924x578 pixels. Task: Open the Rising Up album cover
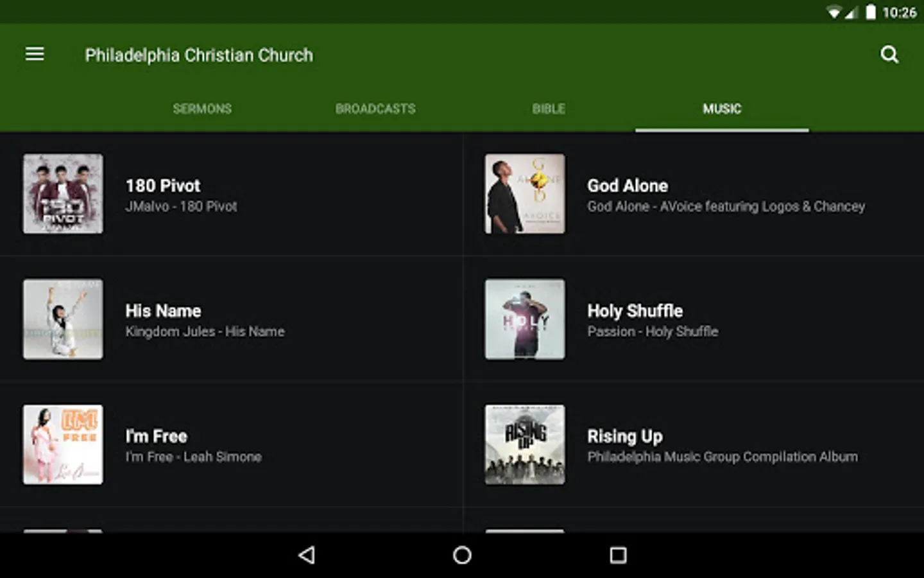click(525, 444)
